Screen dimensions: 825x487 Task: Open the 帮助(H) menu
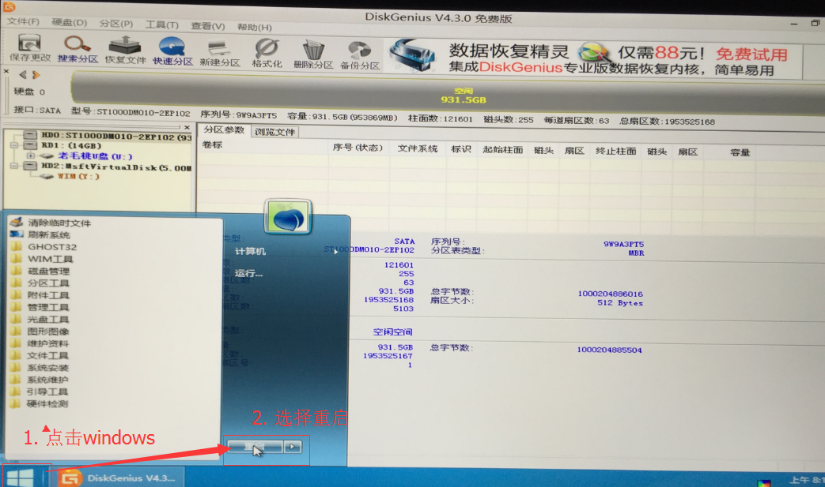point(254,27)
